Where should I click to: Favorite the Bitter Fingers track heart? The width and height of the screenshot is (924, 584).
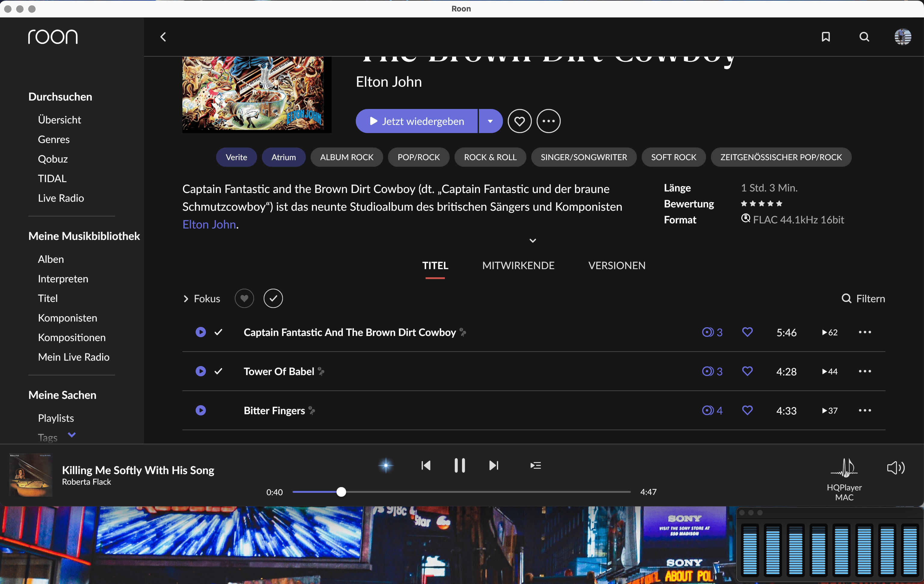(747, 410)
